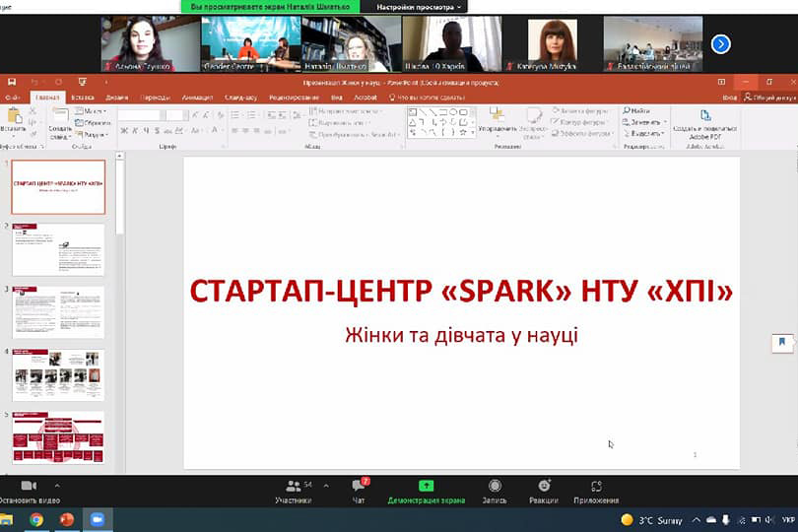798x532 pixels.
Task: Open the Reactions menu
Action: (x=544, y=486)
